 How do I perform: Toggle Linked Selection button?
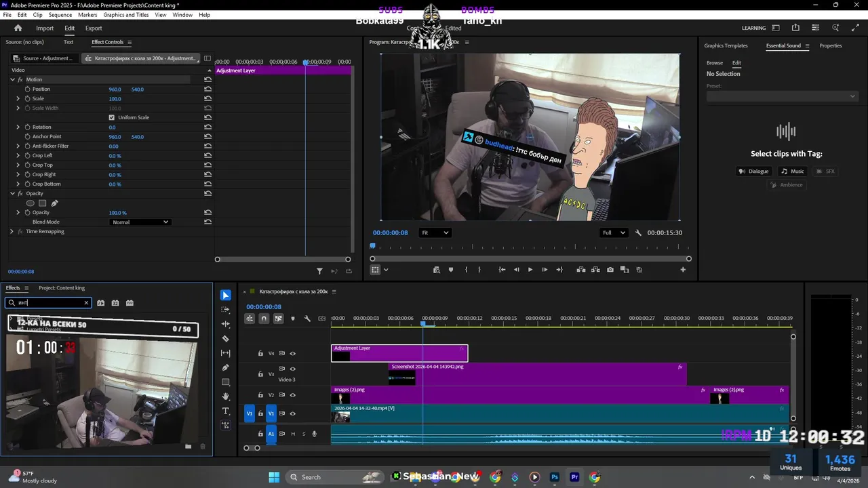pyautogui.click(x=278, y=319)
